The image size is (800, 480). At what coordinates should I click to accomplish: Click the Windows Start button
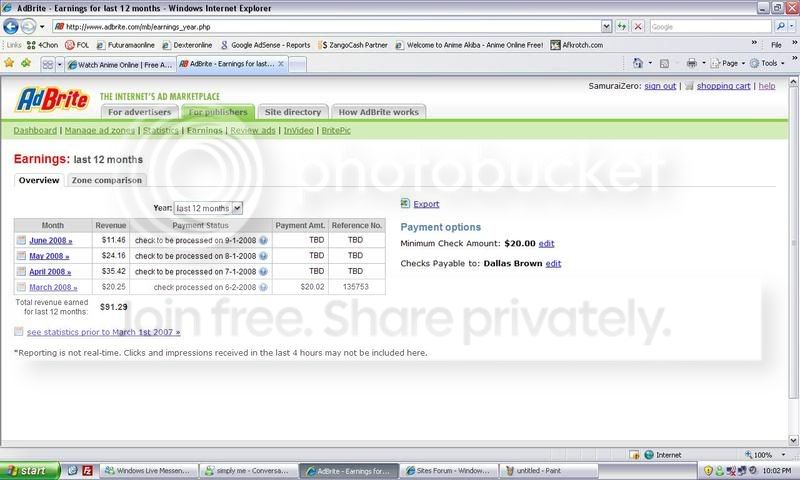30,471
